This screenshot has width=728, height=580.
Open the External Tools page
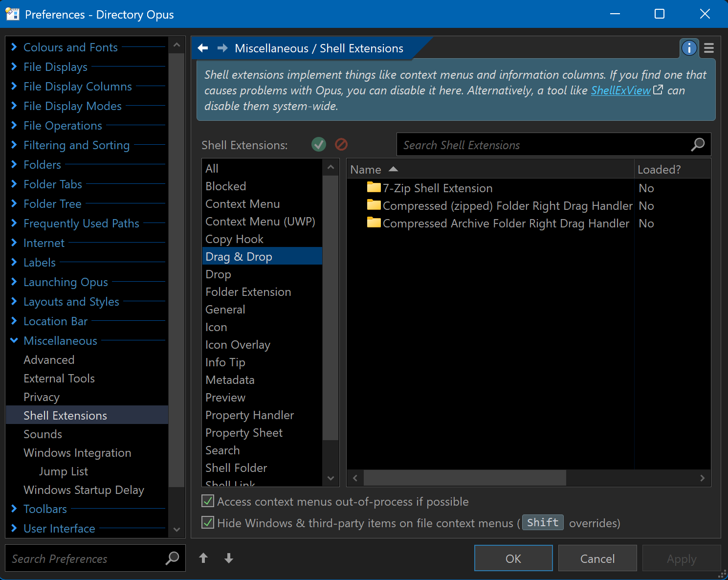[59, 379]
